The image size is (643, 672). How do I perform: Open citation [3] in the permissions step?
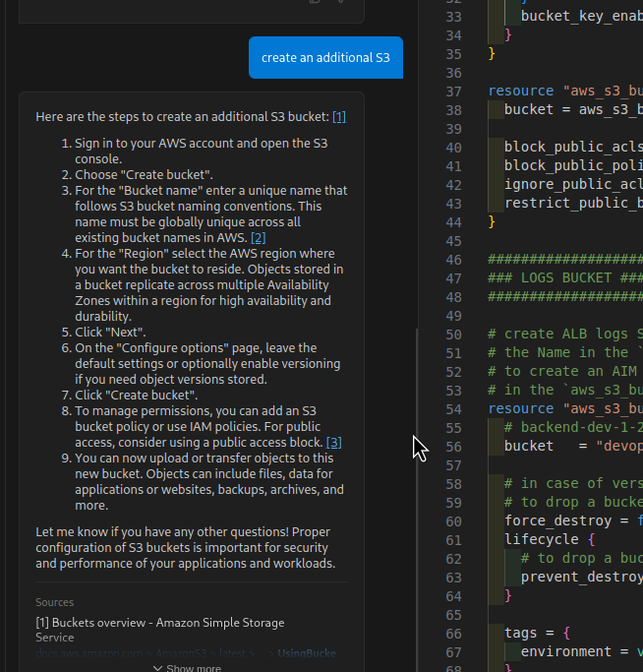pyautogui.click(x=334, y=443)
